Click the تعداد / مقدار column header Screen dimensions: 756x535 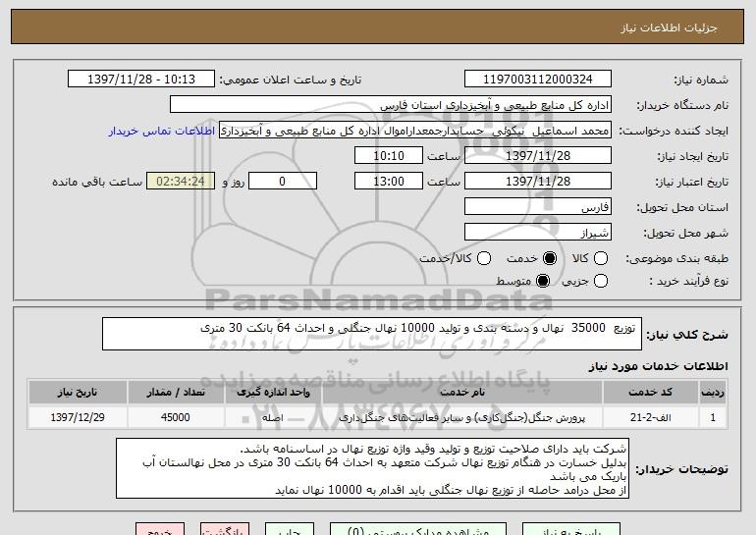[x=176, y=393]
